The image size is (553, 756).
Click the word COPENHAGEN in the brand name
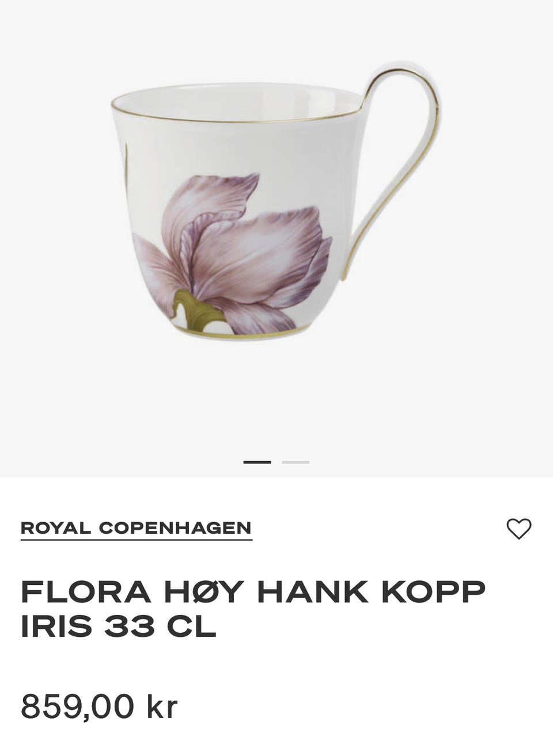tap(175, 528)
